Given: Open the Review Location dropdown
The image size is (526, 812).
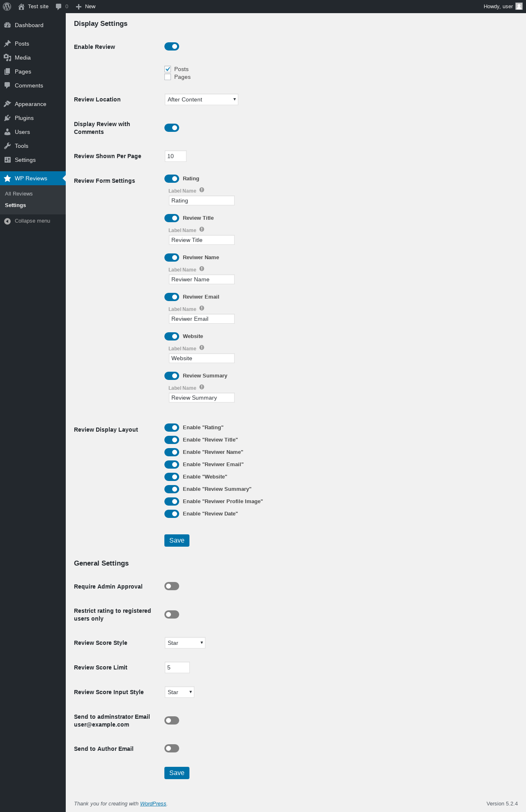Looking at the screenshot, I should [201, 99].
